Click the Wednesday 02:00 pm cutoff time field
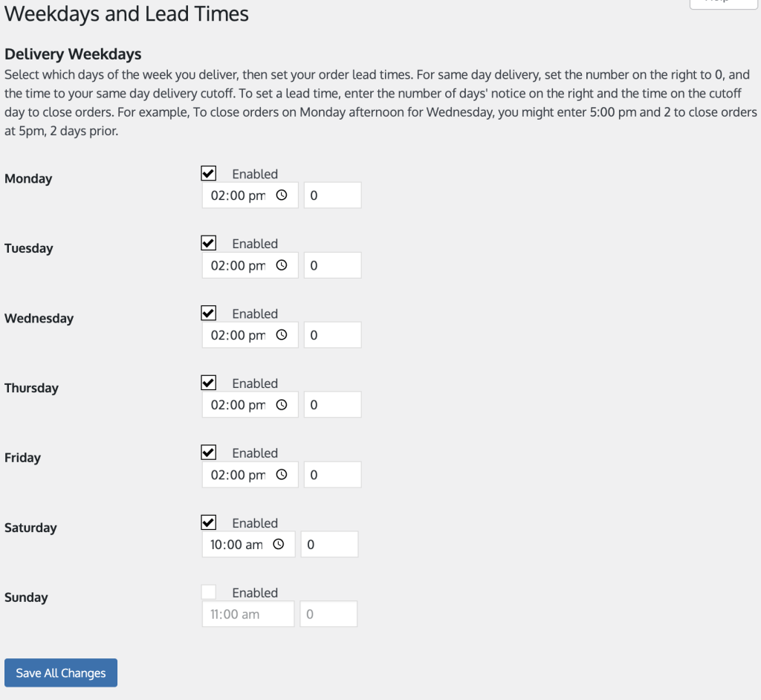This screenshot has width=761, height=700. tap(250, 335)
